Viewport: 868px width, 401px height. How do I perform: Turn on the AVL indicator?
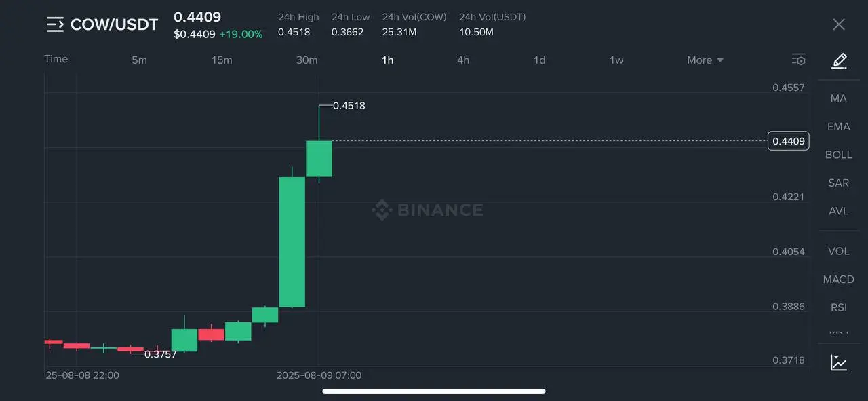pyautogui.click(x=839, y=211)
